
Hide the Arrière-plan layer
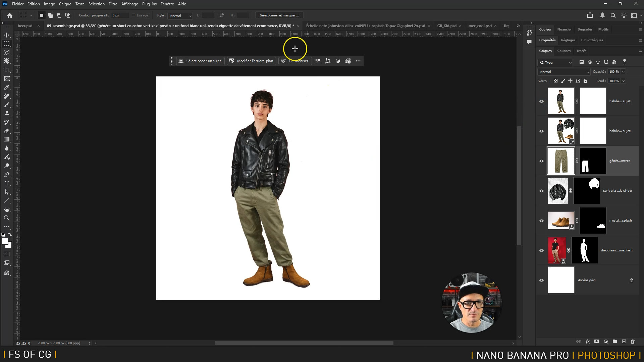(x=541, y=280)
